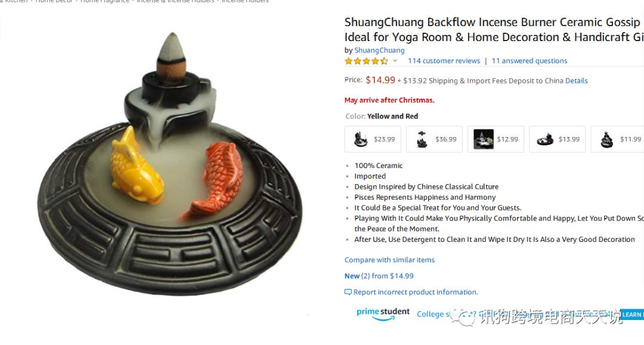Click the LEARN button in Prime banner
This screenshot has height=345, width=644.
(x=631, y=315)
